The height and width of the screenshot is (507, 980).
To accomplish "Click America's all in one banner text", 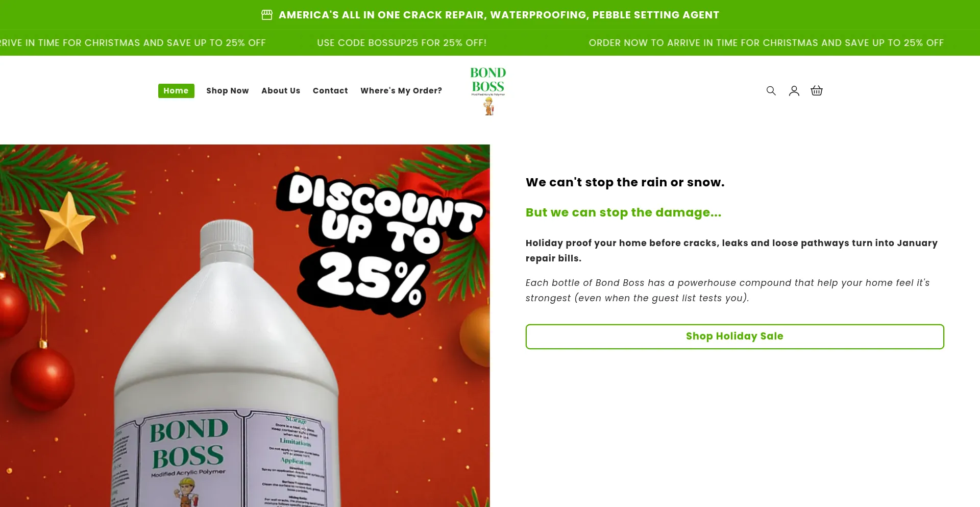I will click(499, 15).
